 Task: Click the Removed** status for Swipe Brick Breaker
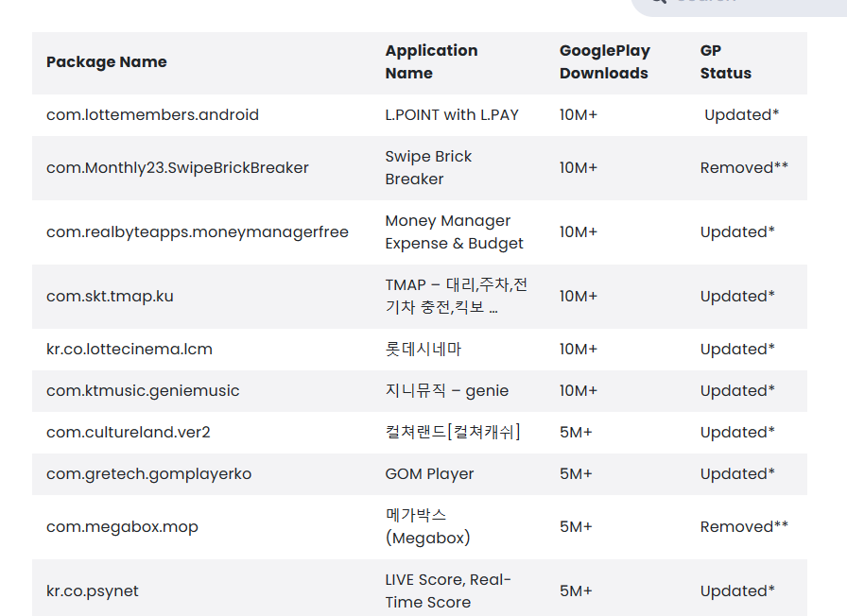click(x=744, y=168)
